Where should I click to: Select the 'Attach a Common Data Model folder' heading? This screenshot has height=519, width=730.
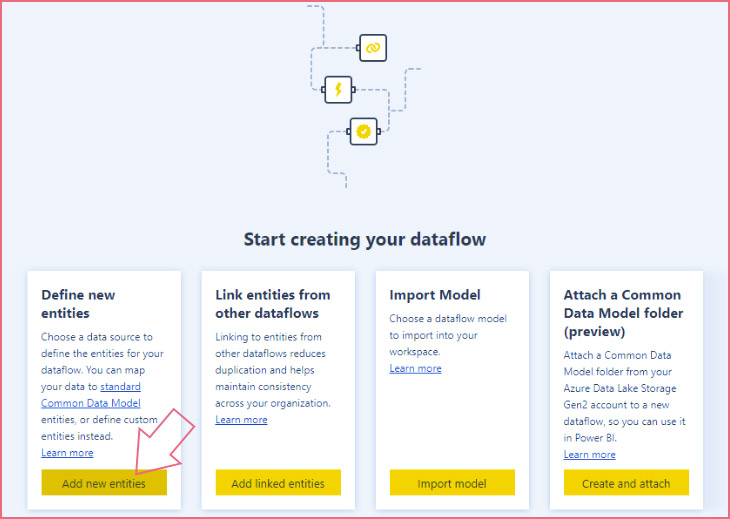(x=623, y=313)
